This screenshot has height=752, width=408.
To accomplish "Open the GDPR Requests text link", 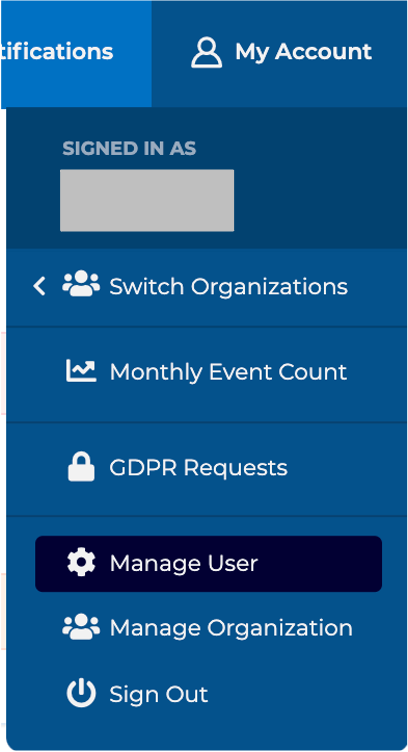I will pyautogui.click(x=198, y=468).
